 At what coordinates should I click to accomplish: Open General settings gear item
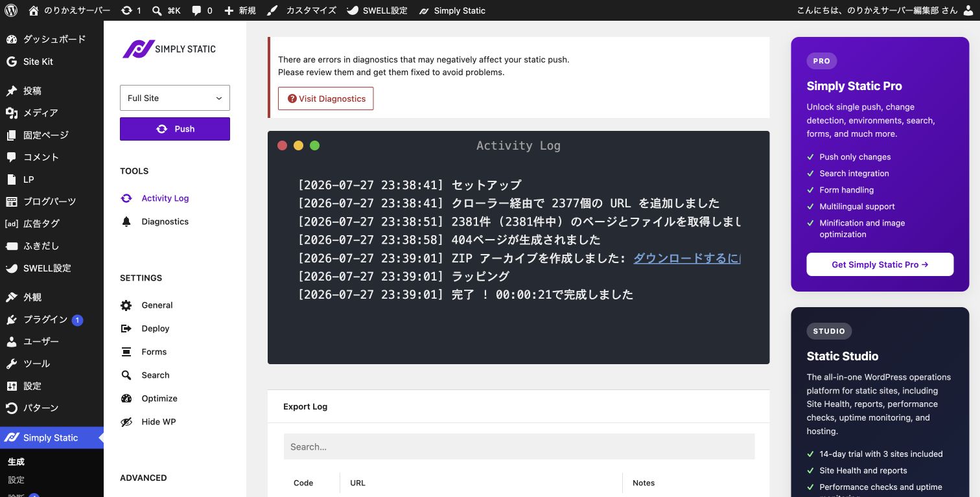147,305
